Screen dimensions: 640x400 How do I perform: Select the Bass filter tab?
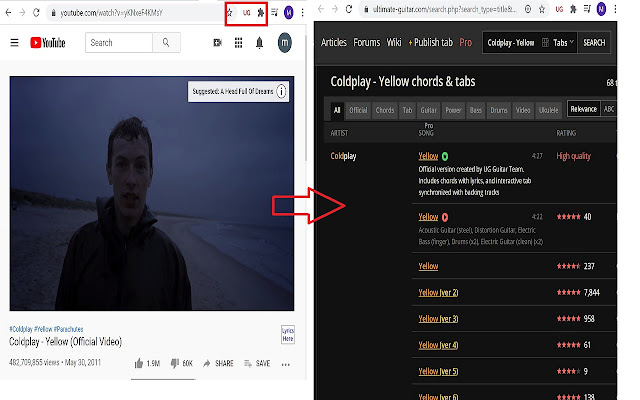476,110
